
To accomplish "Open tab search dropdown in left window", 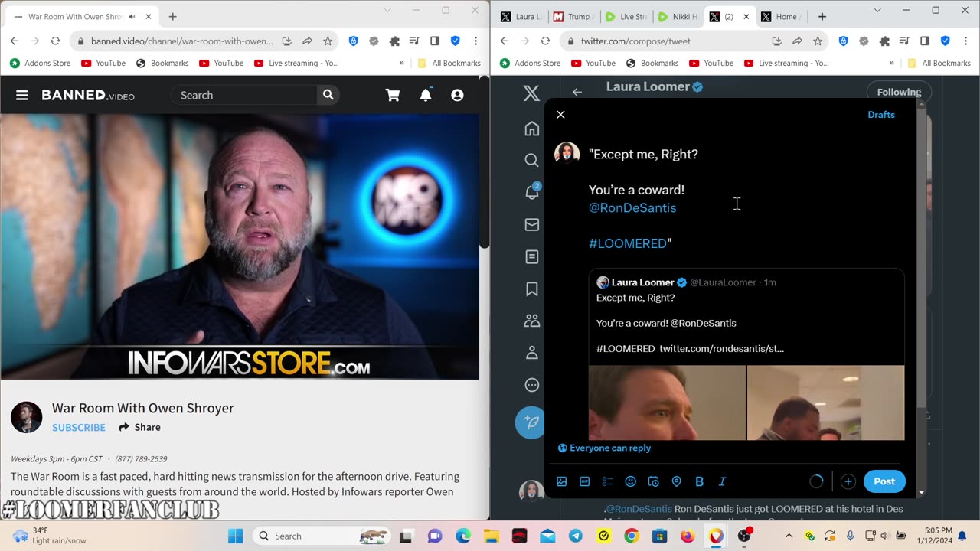I will (x=387, y=11).
